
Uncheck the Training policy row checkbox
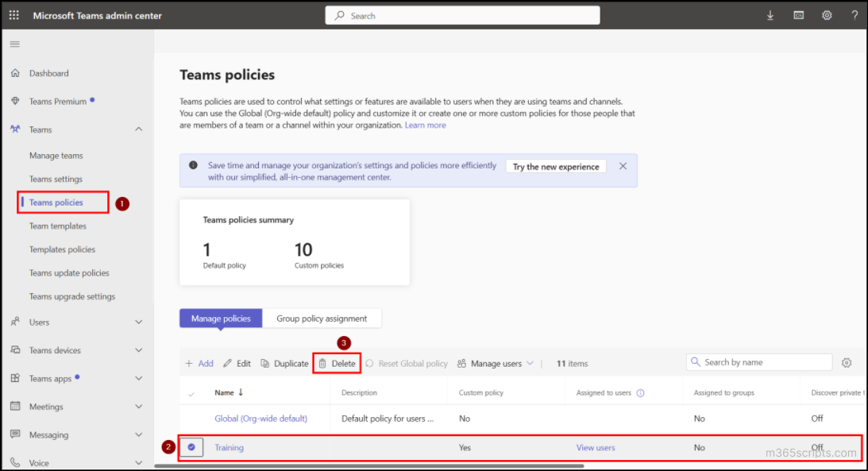click(x=191, y=447)
